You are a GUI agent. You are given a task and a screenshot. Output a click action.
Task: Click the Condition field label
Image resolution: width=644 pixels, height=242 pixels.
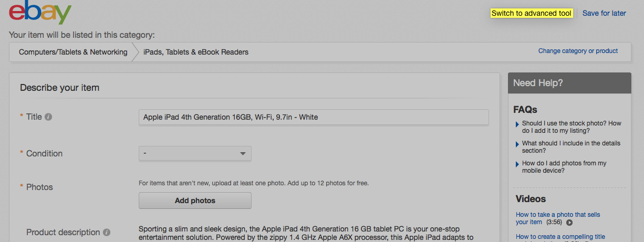click(x=44, y=153)
